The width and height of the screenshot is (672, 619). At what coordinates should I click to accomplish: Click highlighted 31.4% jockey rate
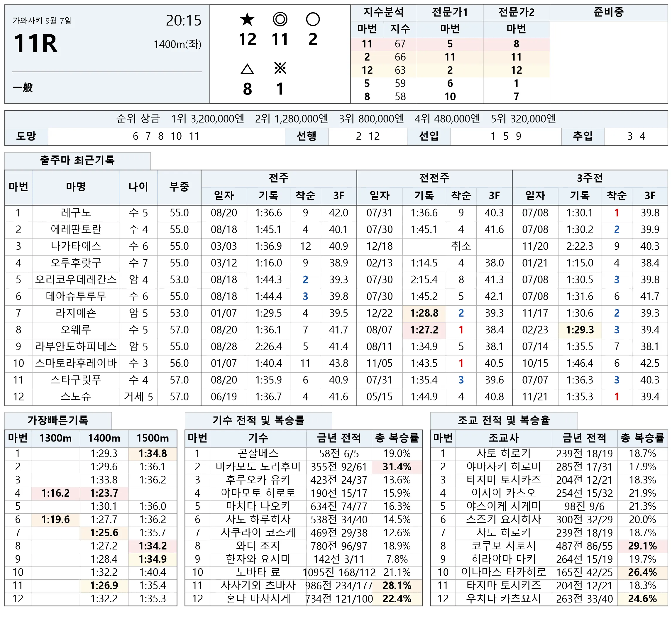tap(397, 466)
